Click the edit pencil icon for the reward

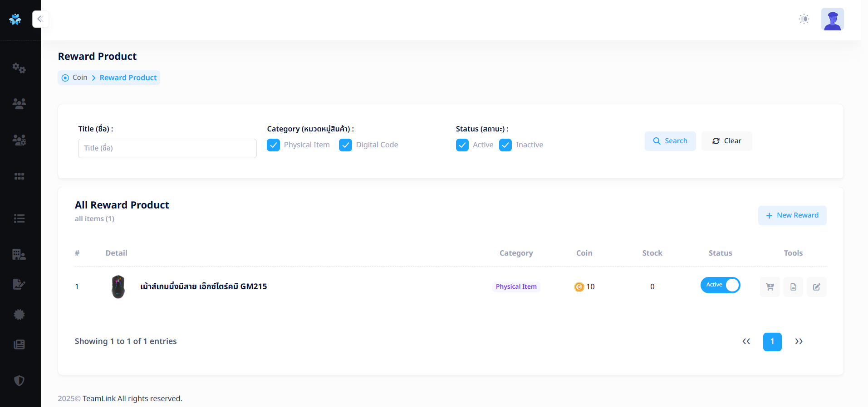tap(816, 287)
